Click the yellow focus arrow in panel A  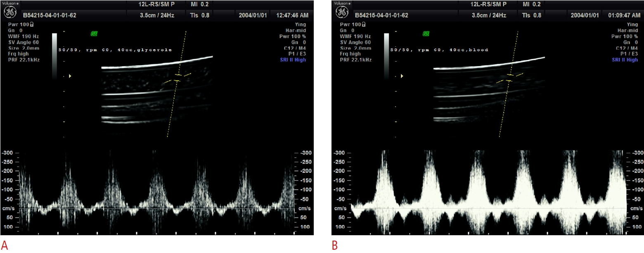[70, 76]
